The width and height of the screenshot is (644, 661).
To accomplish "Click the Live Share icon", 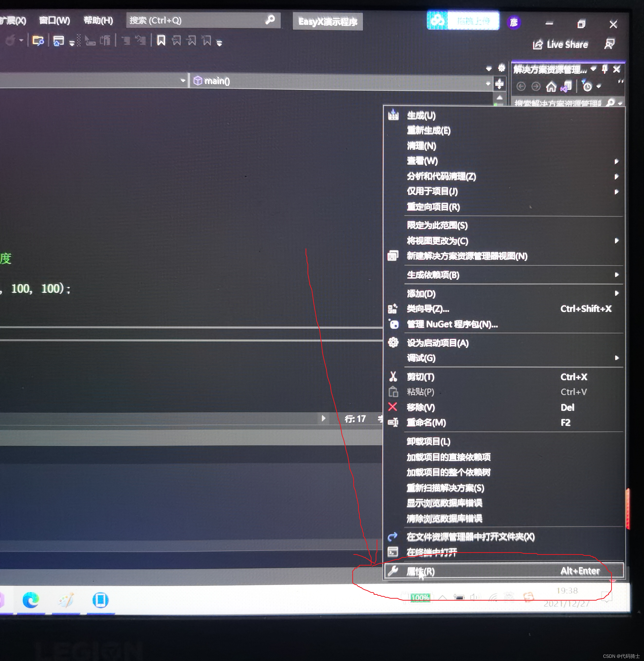I will [x=538, y=44].
